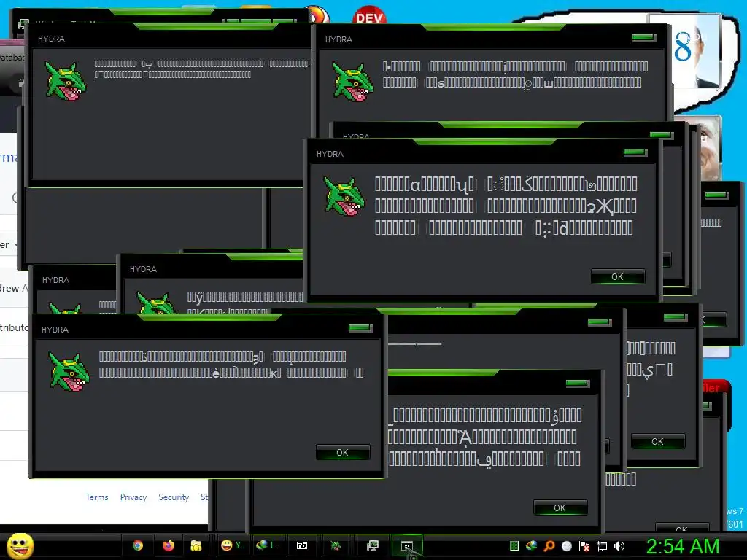The image size is (747, 560).
Task: Open the 7z taskbar item
Action: coord(302,545)
